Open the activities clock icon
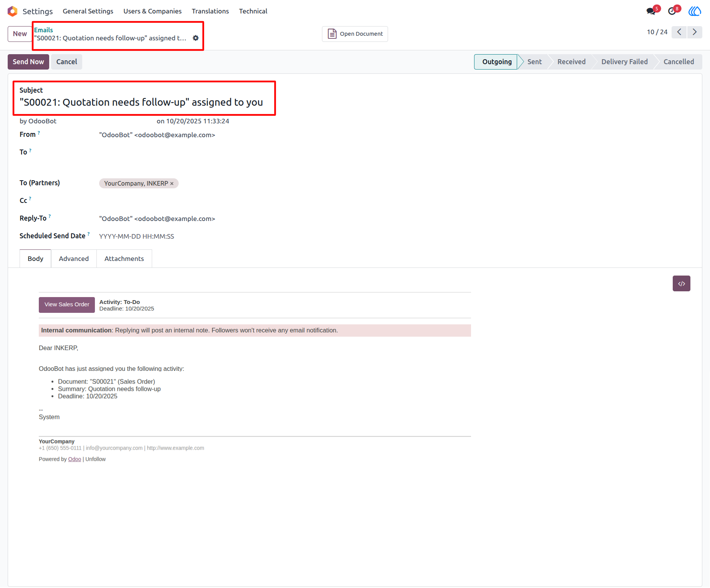 tap(672, 11)
